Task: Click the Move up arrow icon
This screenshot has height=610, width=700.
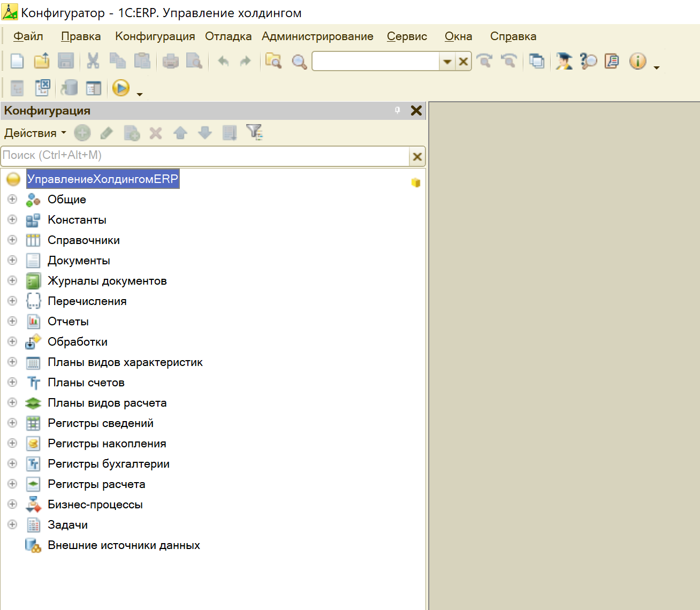Action: (x=180, y=133)
